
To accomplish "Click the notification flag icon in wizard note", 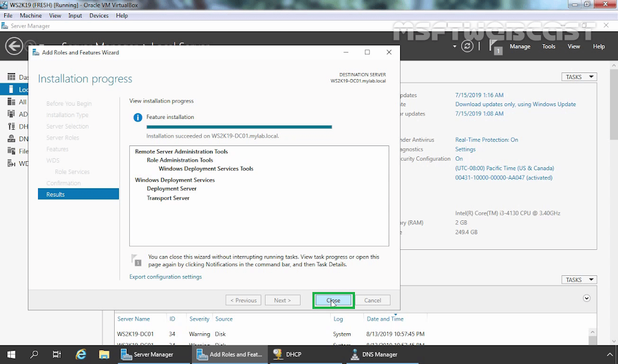I will [x=136, y=260].
